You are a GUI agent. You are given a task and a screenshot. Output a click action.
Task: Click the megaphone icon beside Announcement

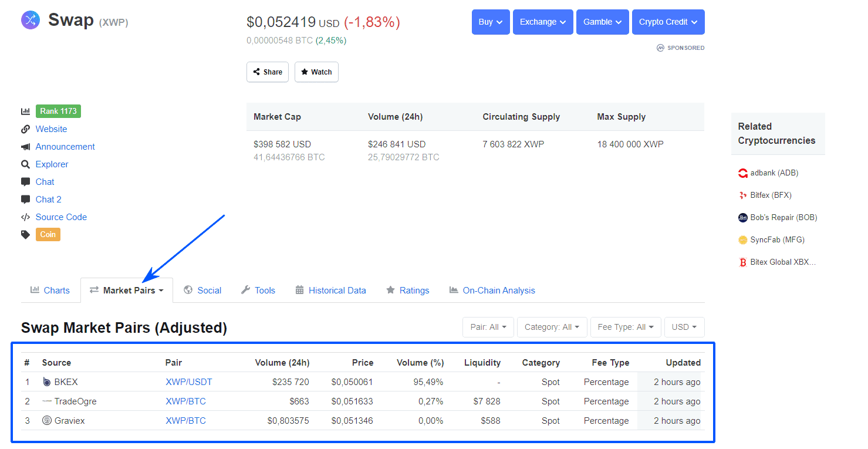coord(25,147)
